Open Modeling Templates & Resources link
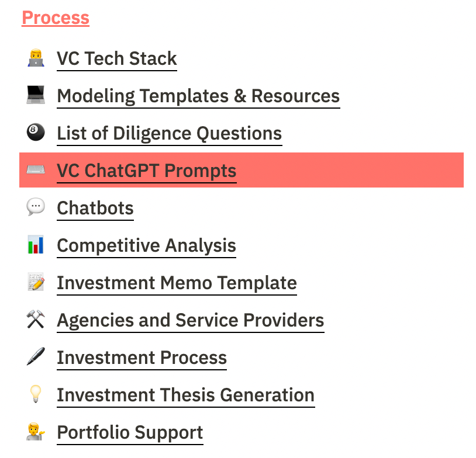The width and height of the screenshot is (476, 458). (198, 96)
